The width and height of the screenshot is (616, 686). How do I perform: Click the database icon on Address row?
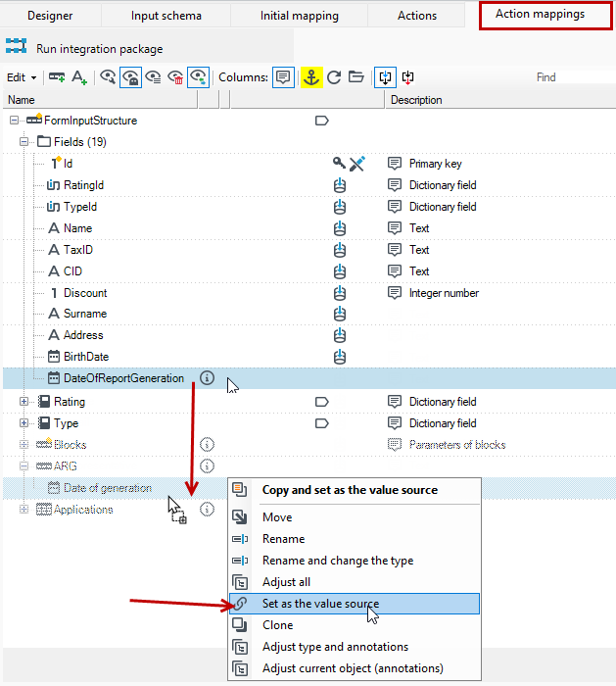click(x=340, y=335)
